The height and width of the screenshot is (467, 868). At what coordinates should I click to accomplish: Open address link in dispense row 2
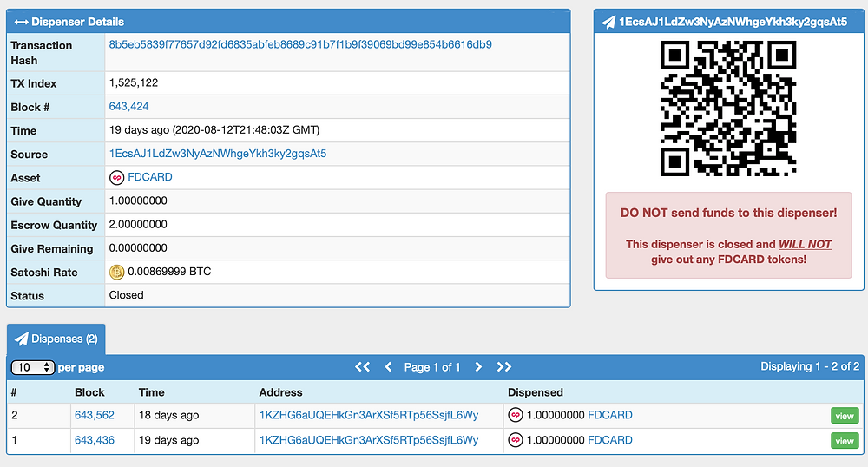point(369,415)
